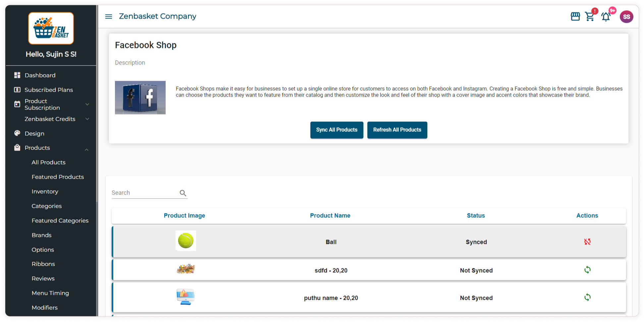Open the storefront icon in header
Image resolution: width=644 pixels, height=322 pixels.
tap(575, 17)
